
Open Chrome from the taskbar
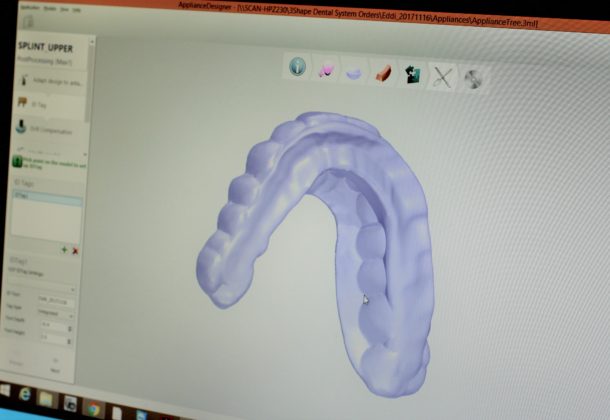point(93,409)
